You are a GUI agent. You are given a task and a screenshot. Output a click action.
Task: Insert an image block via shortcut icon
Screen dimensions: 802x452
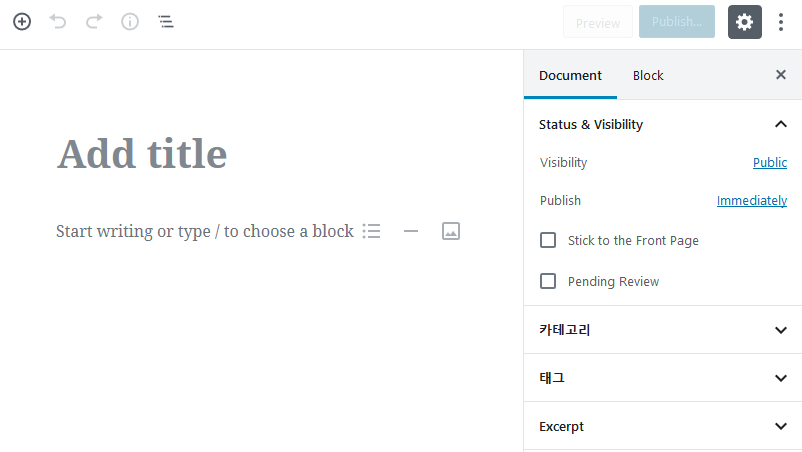[x=451, y=231]
